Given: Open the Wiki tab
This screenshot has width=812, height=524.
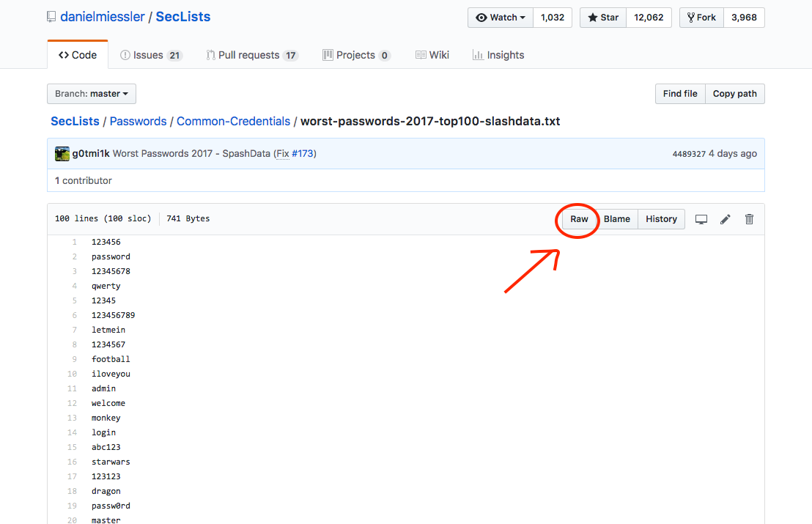Looking at the screenshot, I should 432,55.
